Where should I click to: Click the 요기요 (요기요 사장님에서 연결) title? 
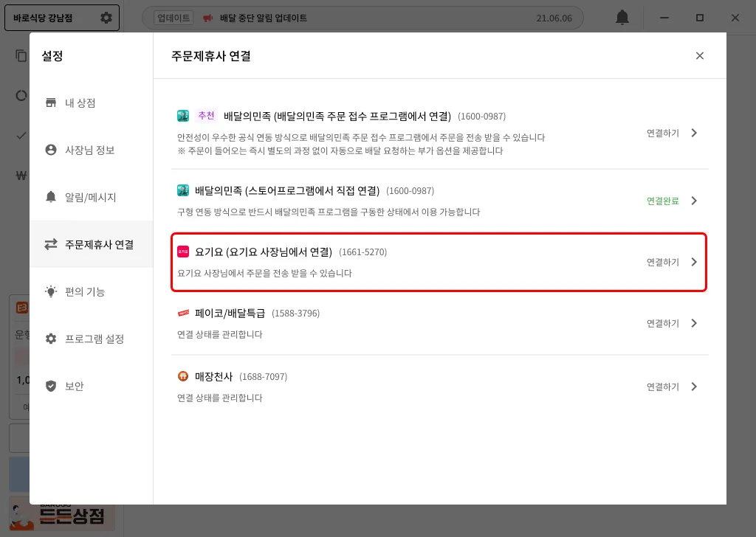[x=264, y=252]
